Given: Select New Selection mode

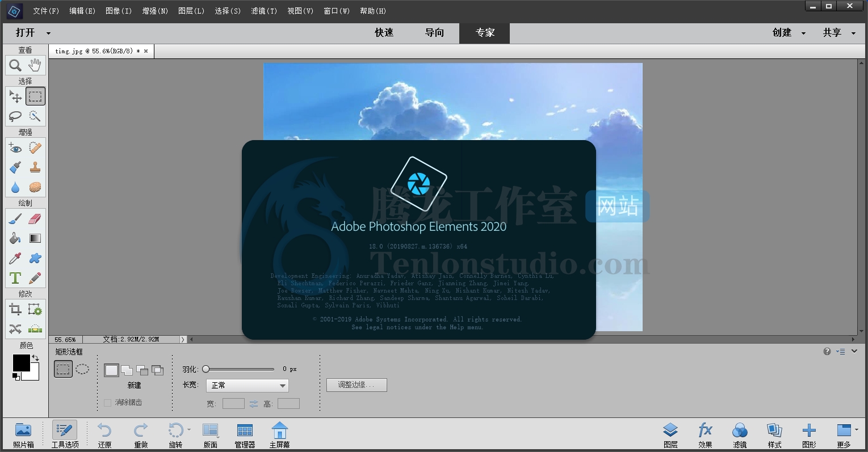Looking at the screenshot, I should coord(111,370).
